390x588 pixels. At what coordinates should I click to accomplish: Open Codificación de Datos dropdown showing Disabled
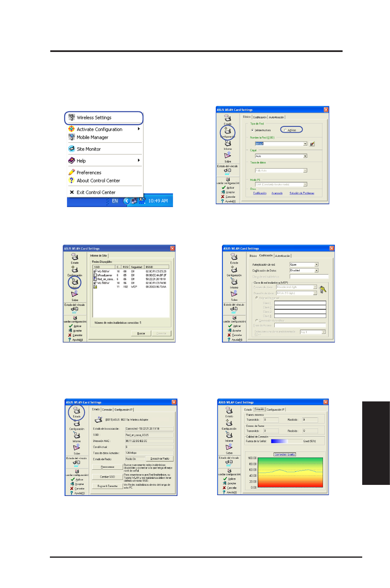316,270
